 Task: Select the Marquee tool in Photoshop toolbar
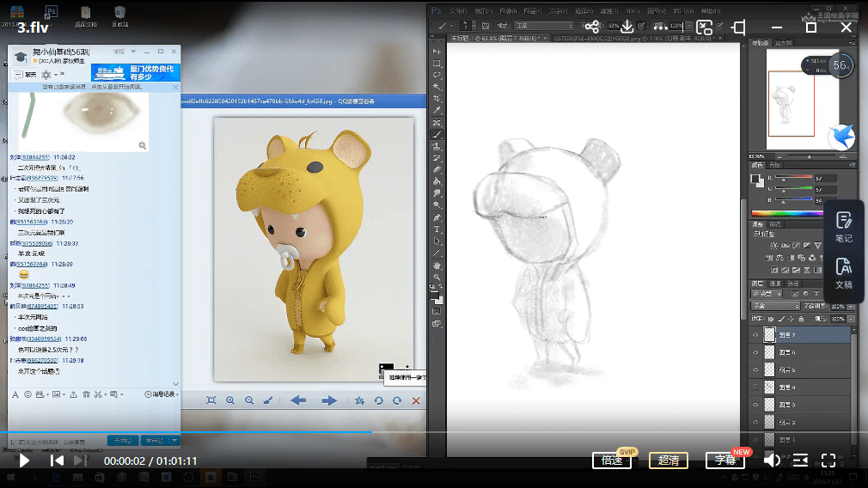437,64
